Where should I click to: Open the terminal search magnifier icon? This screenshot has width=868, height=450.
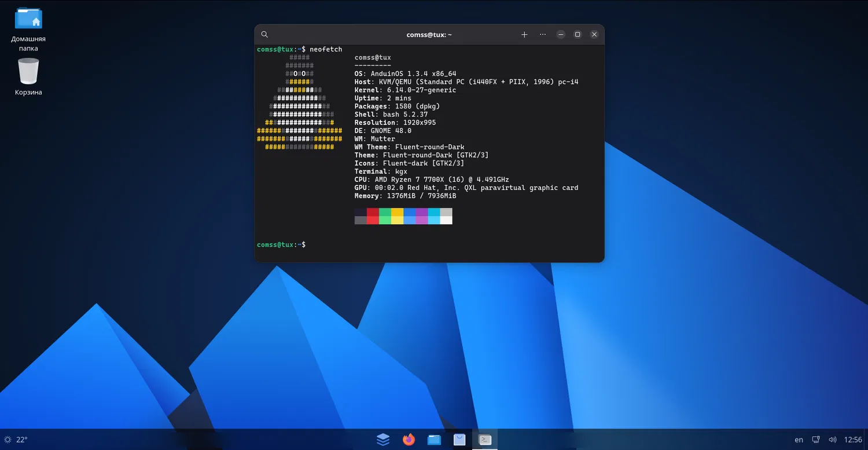click(264, 35)
